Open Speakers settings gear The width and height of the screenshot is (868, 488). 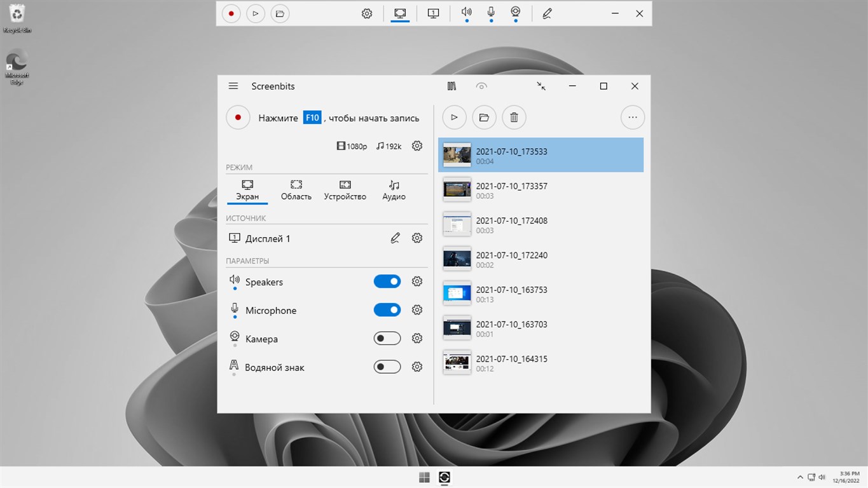tap(417, 281)
